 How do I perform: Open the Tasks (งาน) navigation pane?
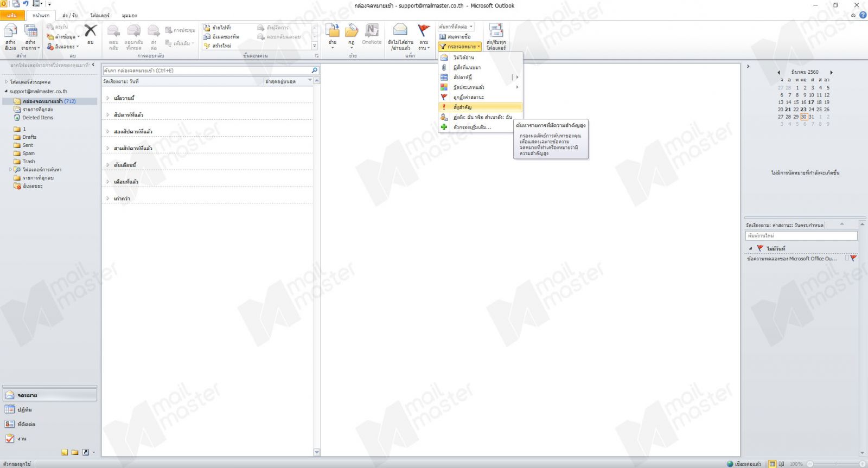(49, 439)
